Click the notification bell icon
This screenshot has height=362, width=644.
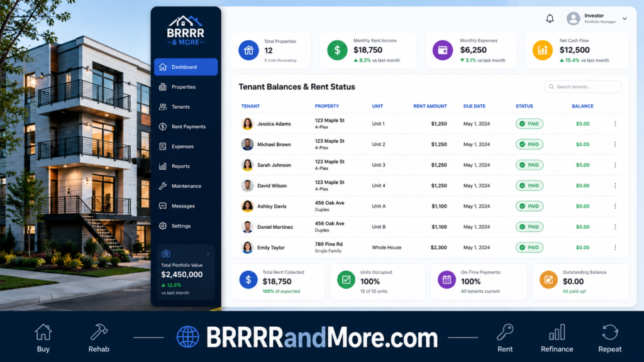click(x=550, y=18)
